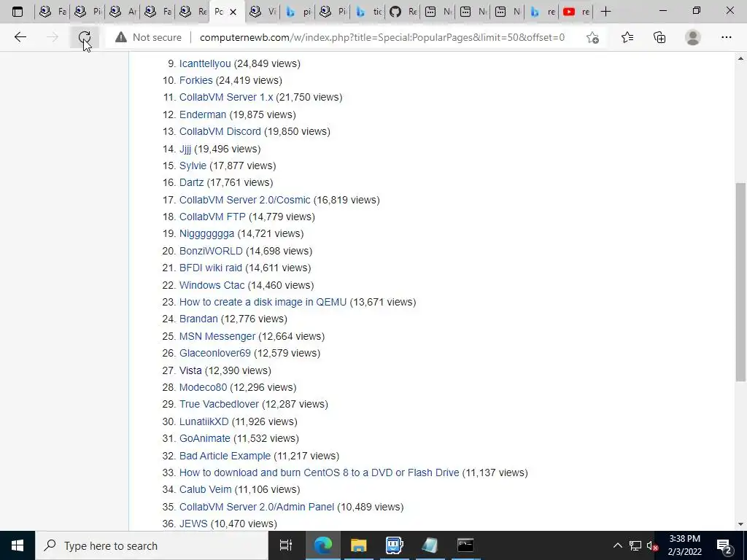This screenshot has height=560, width=747.
Task: Click the Vista entry text
Action: [x=190, y=370]
